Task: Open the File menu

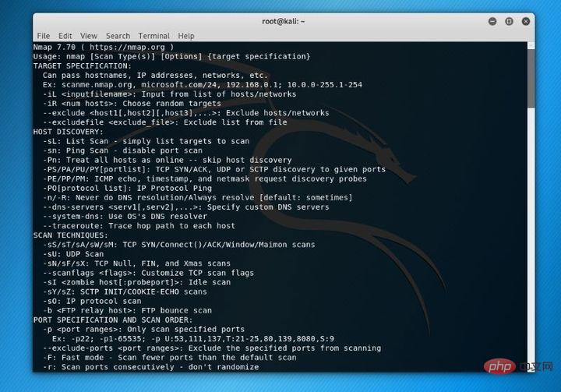Action: click(44, 36)
